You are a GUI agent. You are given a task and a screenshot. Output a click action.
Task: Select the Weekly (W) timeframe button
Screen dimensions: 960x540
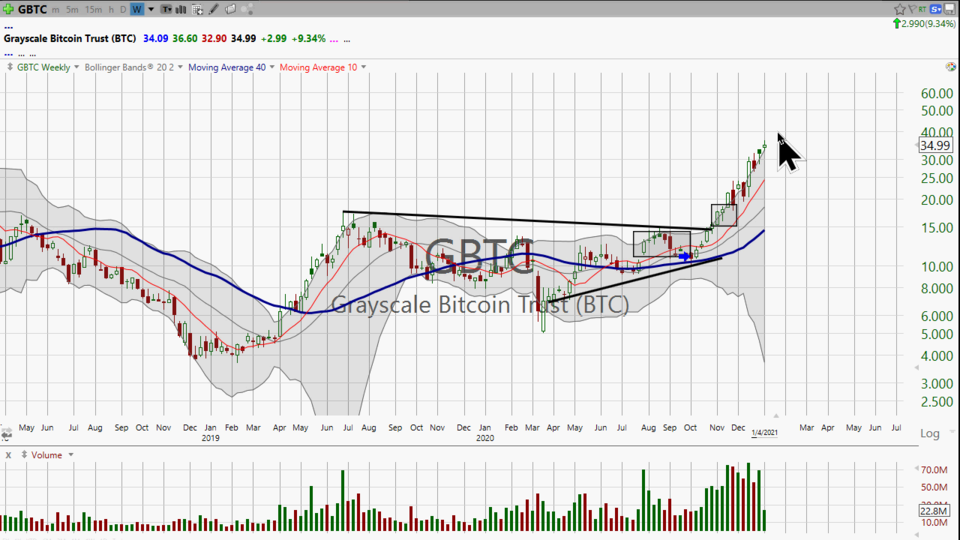137,9
